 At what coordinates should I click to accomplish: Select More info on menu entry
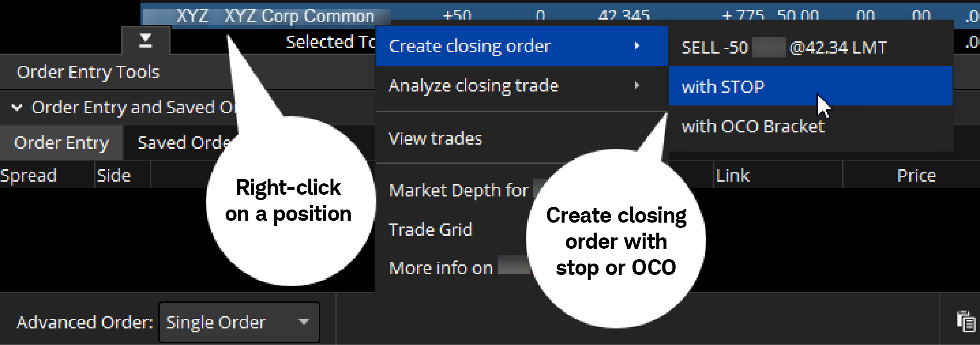(x=440, y=267)
